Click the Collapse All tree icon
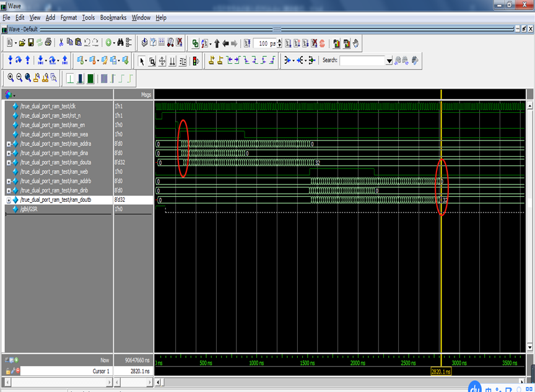The image size is (535, 392). (x=129, y=43)
